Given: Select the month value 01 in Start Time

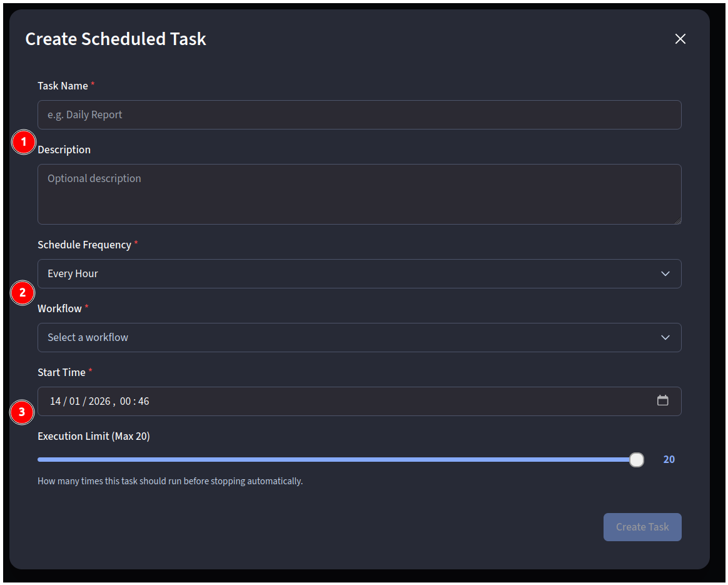Looking at the screenshot, I should 74,401.
